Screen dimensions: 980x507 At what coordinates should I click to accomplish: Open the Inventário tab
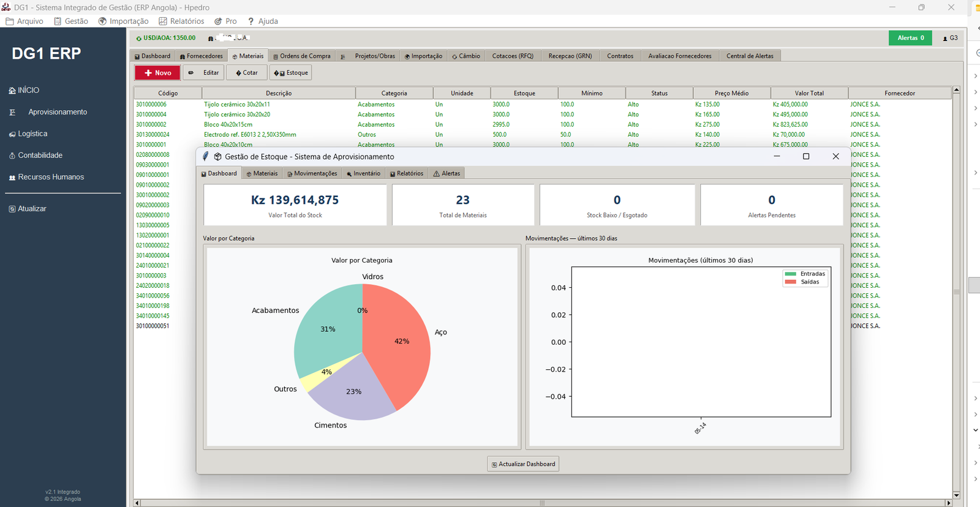pos(363,173)
